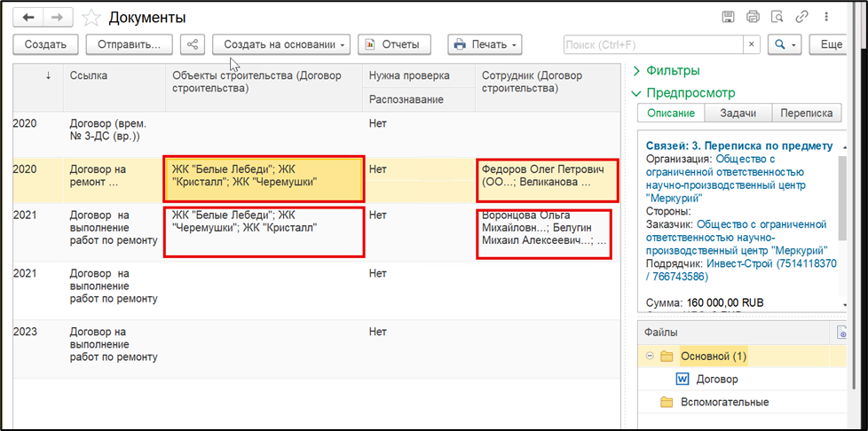Click the Нужна проверка column header
The image size is (868, 431).
click(419, 75)
